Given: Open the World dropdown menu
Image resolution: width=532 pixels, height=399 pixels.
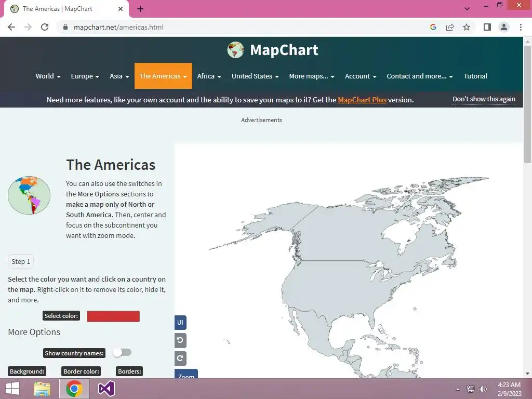Looking at the screenshot, I should tap(48, 76).
